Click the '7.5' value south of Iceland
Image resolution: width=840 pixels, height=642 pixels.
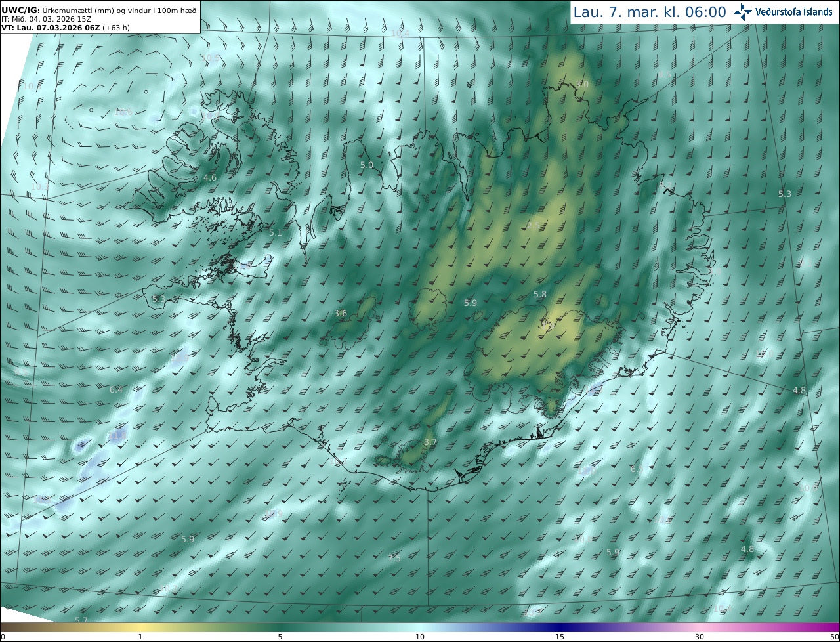coord(394,558)
